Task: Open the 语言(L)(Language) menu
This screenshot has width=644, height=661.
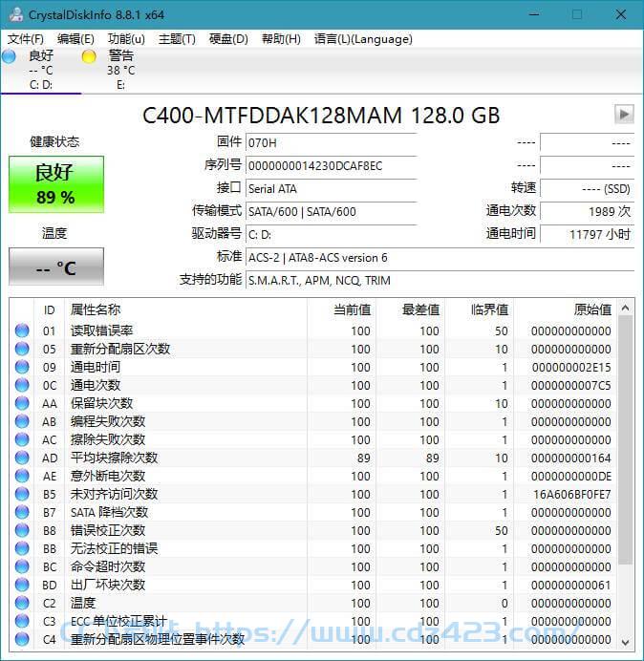Action: [363, 39]
